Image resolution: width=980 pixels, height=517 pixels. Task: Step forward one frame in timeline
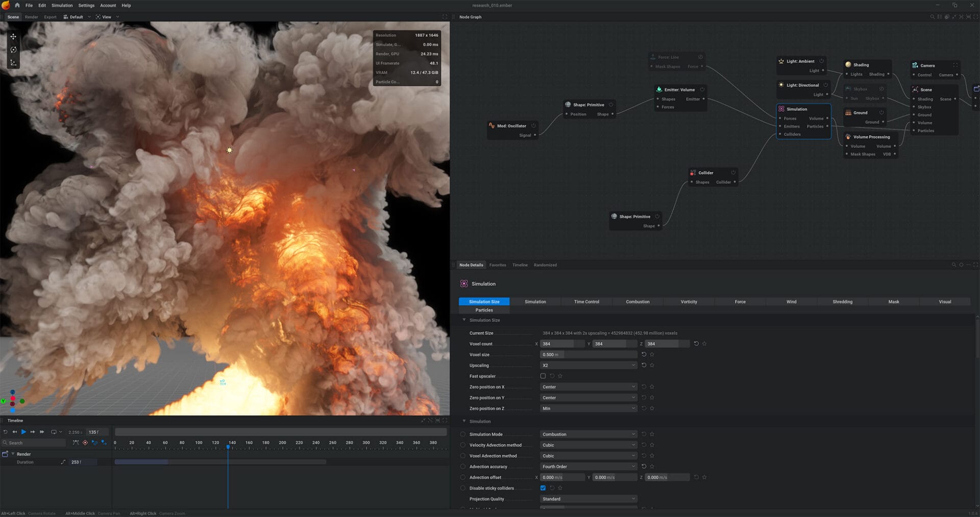click(33, 432)
